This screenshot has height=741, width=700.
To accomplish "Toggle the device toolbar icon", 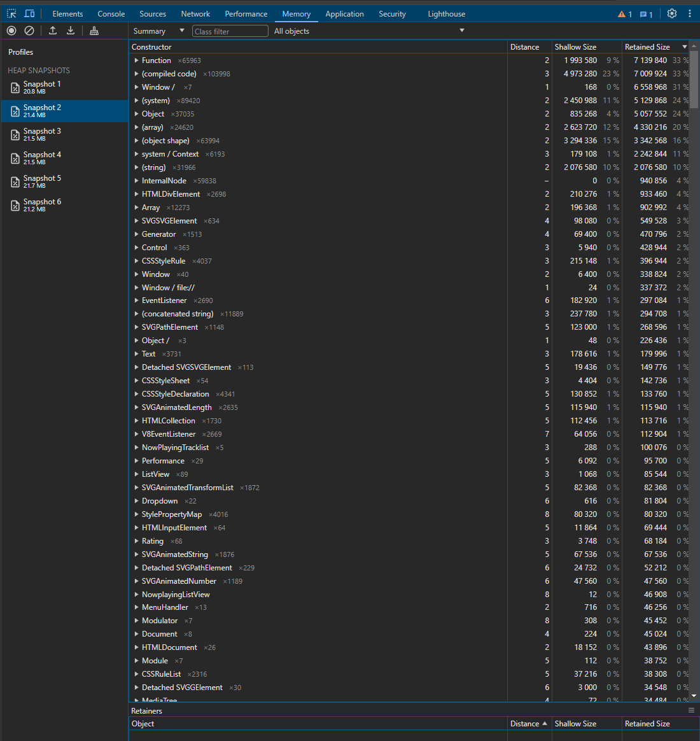I will [29, 13].
